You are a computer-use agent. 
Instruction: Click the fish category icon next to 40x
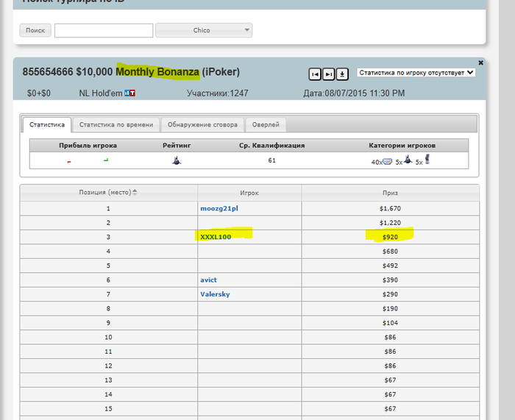pos(388,162)
